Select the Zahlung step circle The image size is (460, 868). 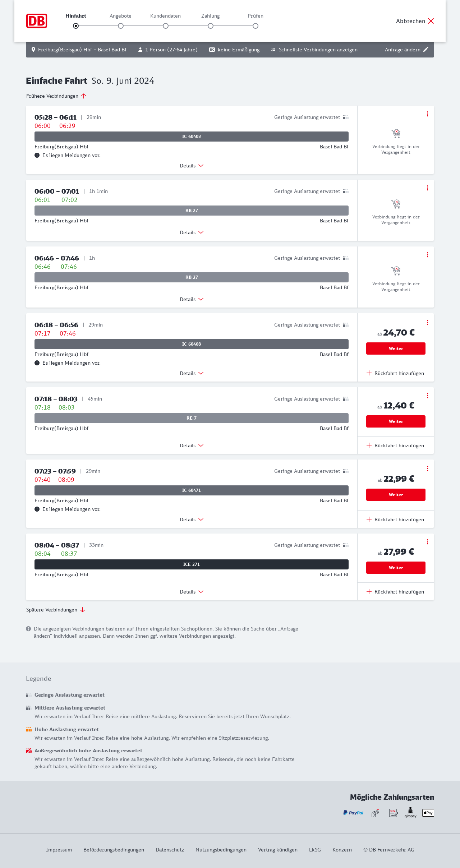pyautogui.click(x=211, y=26)
